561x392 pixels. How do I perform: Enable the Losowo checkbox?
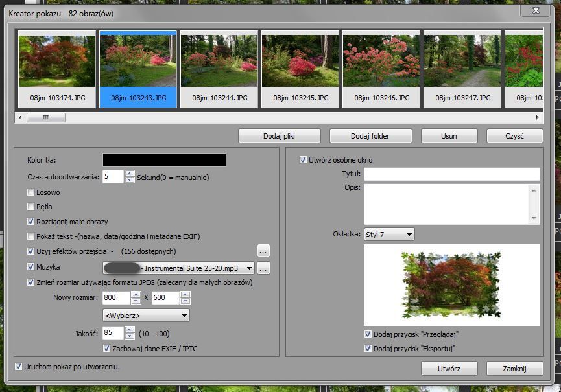31,192
